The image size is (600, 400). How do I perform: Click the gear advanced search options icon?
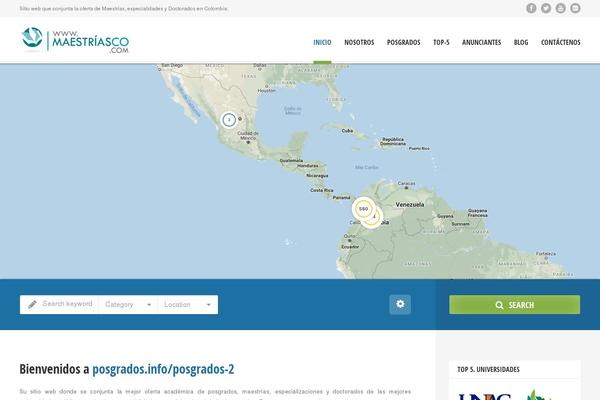(400, 304)
